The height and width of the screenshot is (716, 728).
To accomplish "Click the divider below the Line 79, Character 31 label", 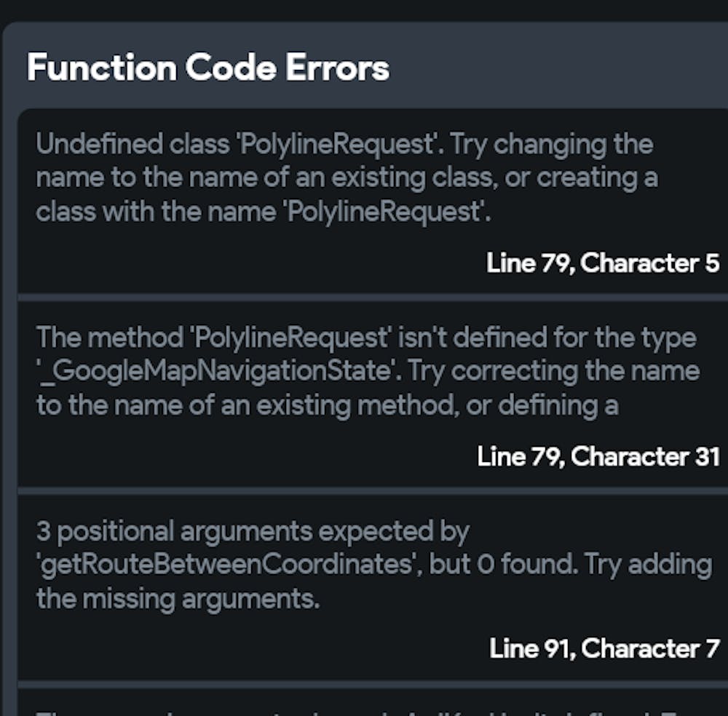I will 373,491.
